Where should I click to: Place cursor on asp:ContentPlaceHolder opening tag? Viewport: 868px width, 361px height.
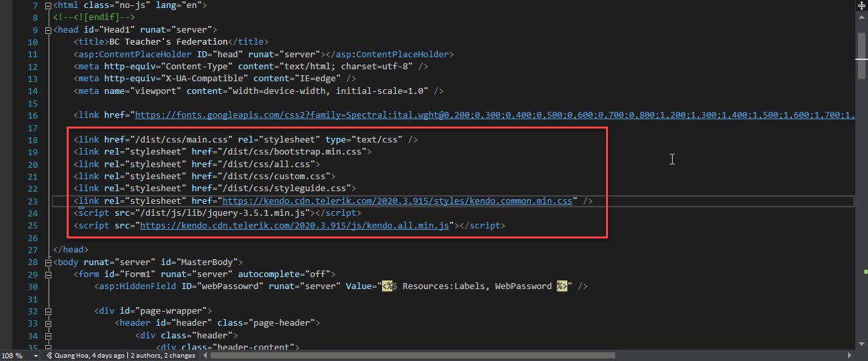[x=197, y=55]
